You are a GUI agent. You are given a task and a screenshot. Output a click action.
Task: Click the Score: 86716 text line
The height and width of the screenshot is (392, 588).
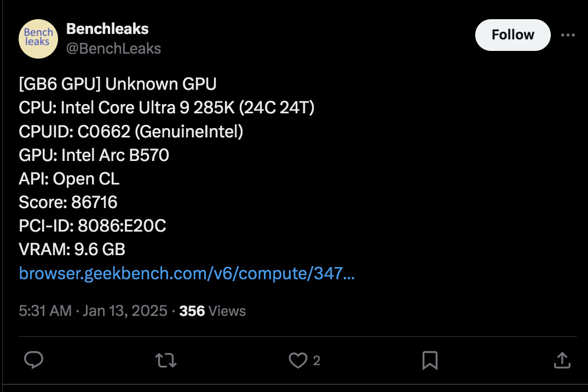coord(68,202)
